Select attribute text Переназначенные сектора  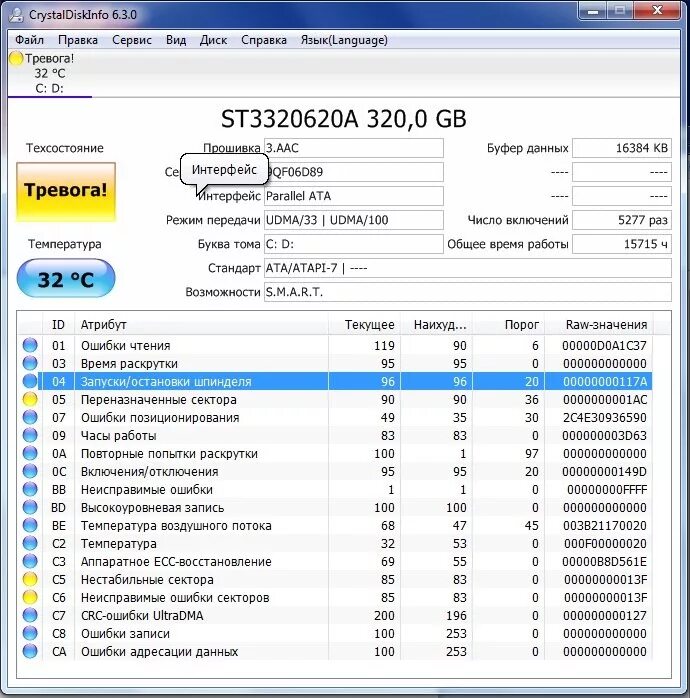[158, 399]
